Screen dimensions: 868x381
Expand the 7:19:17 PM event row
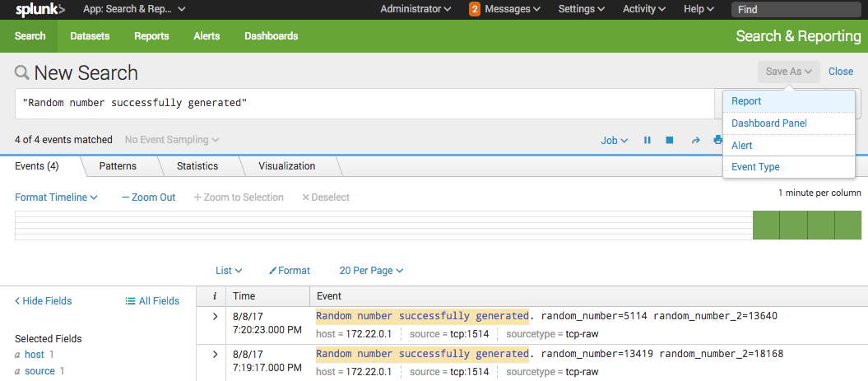(215, 354)
